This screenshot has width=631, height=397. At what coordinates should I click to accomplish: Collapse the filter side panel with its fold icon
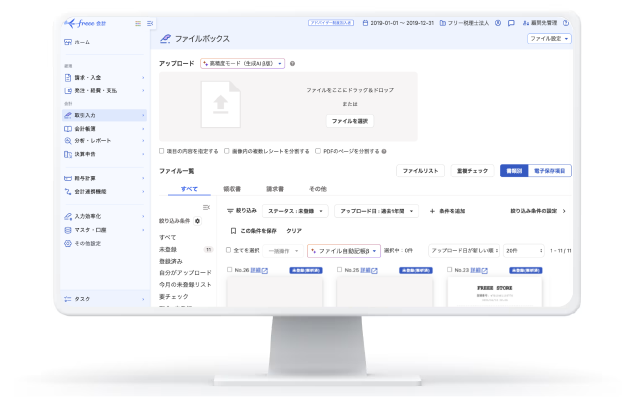point(206,207)
